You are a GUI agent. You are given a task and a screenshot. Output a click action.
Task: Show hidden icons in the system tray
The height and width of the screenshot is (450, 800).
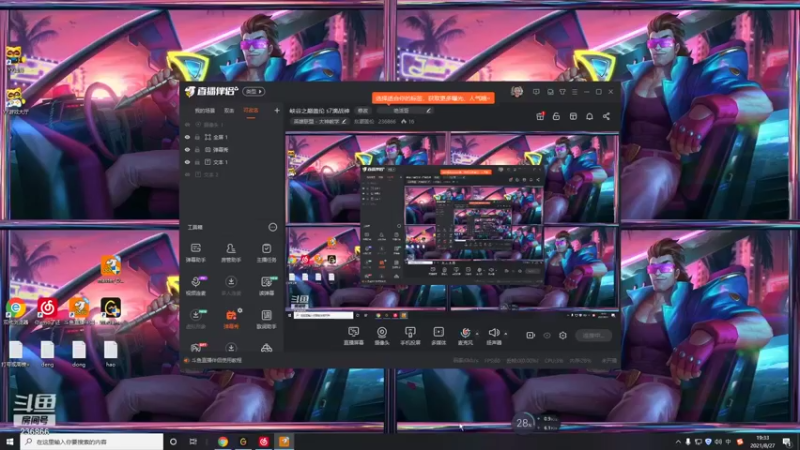(x=678, y=442)
